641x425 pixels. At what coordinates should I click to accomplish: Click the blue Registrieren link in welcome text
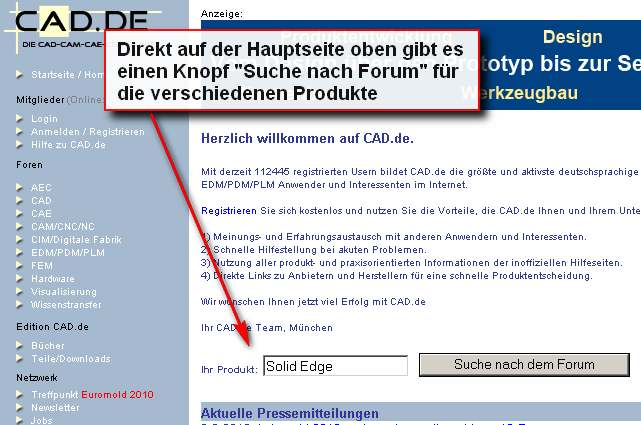(x=229, y=211)
